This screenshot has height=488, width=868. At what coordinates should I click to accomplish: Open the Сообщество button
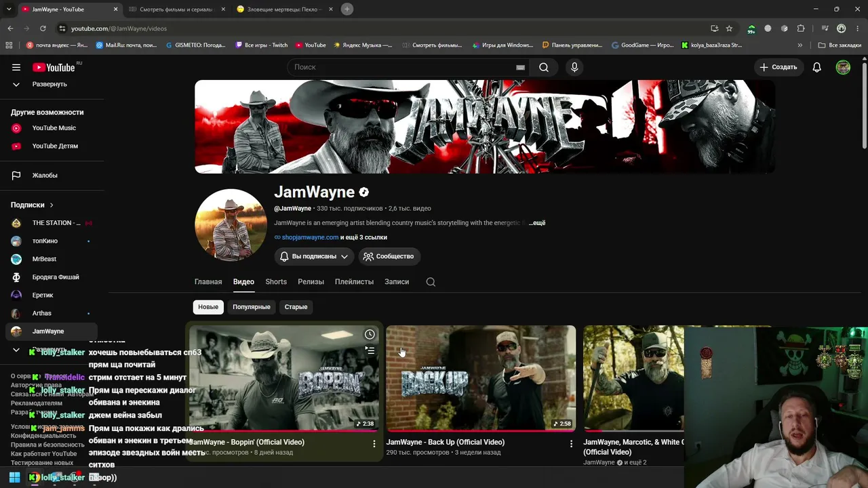389,256
